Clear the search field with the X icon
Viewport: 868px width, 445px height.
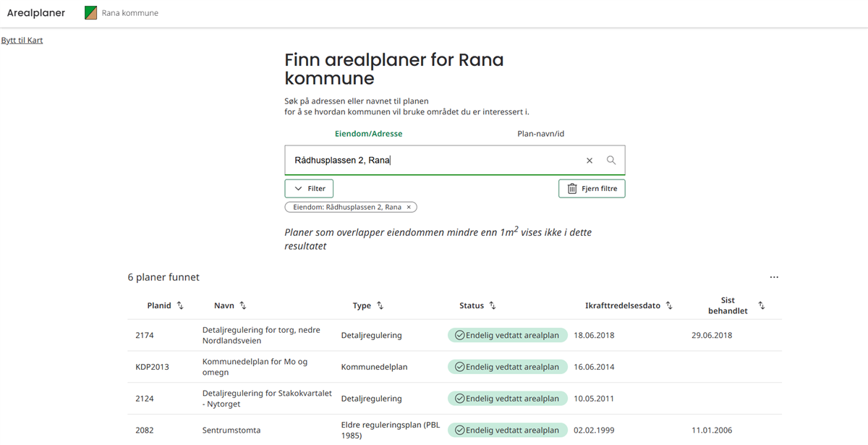590,161
